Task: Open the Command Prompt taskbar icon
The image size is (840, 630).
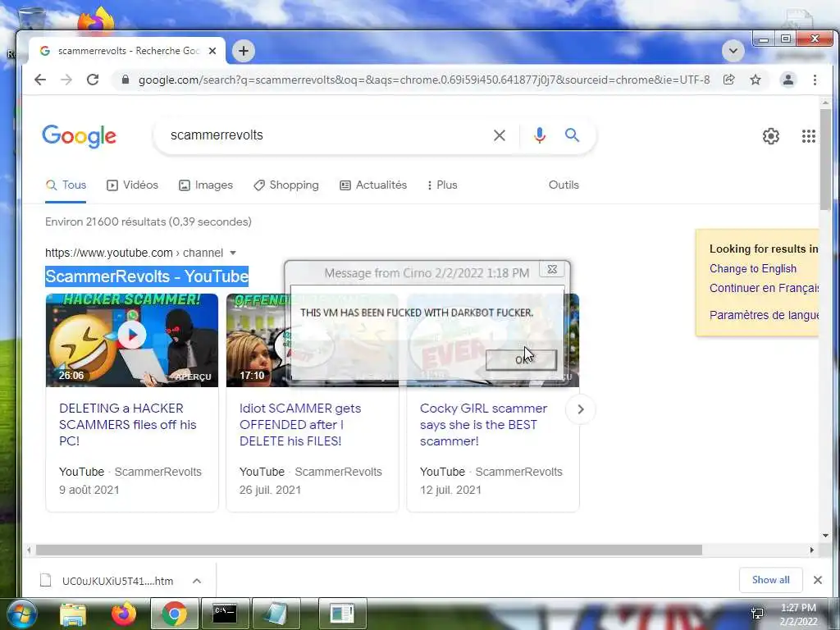Action: click(225, 614)
